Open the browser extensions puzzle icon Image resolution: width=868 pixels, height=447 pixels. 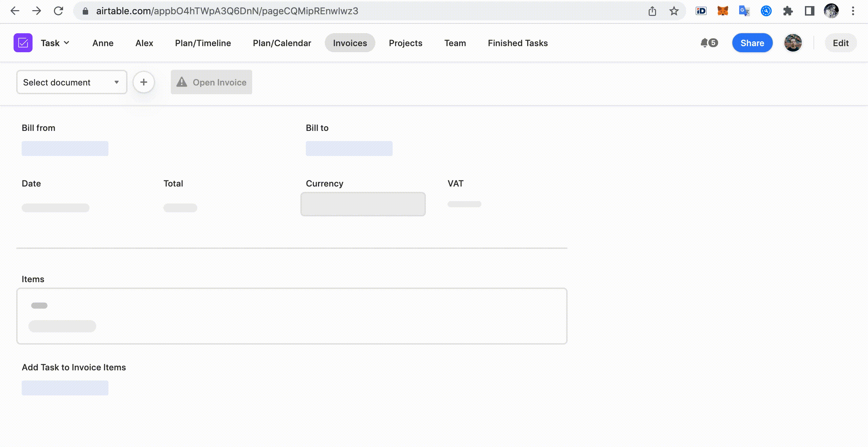[x=788, y=11]
